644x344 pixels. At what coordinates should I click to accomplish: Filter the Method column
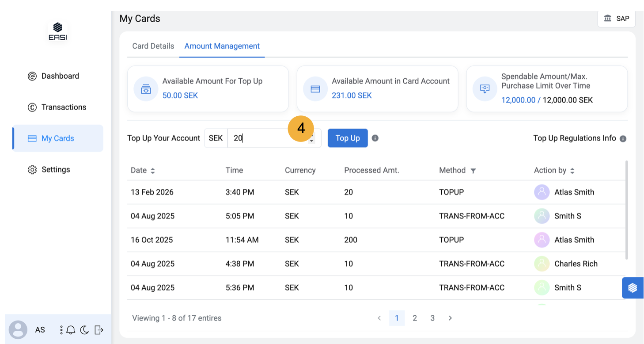473,171
